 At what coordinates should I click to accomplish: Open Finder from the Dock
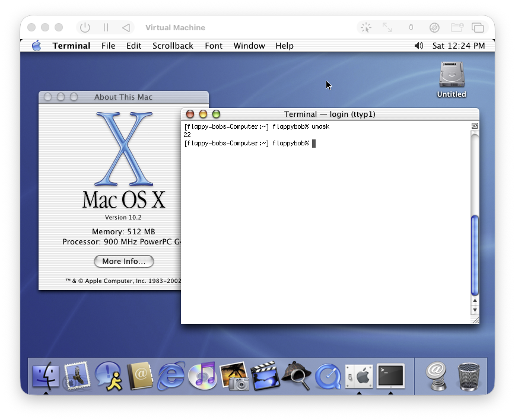pyautogui.click(x=45, y=376)
